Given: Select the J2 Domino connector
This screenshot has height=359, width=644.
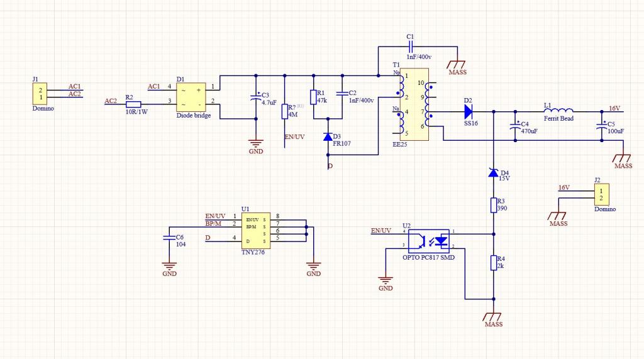Looking at the screenshot, I should 602,194.
